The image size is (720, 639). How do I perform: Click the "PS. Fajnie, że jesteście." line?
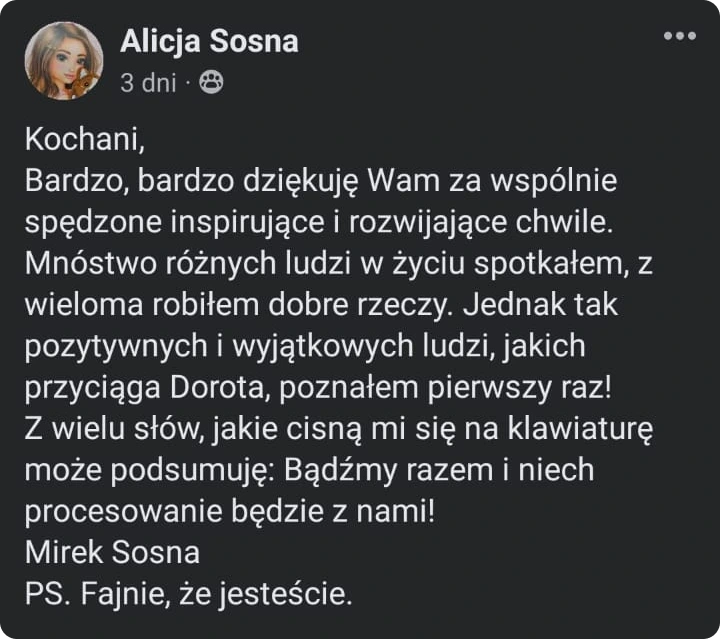tap(188, 595)
